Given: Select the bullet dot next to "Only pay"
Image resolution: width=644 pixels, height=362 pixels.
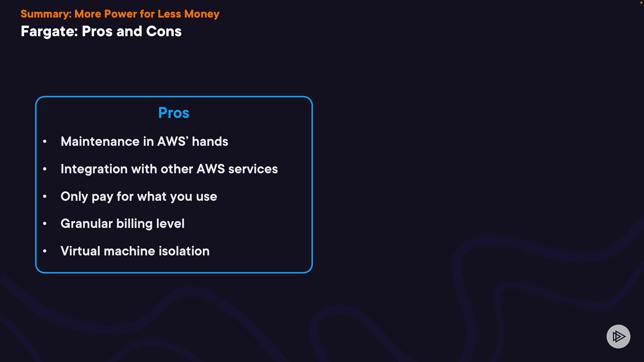Looking at the screenshot, I should click(x=45, y=196).
